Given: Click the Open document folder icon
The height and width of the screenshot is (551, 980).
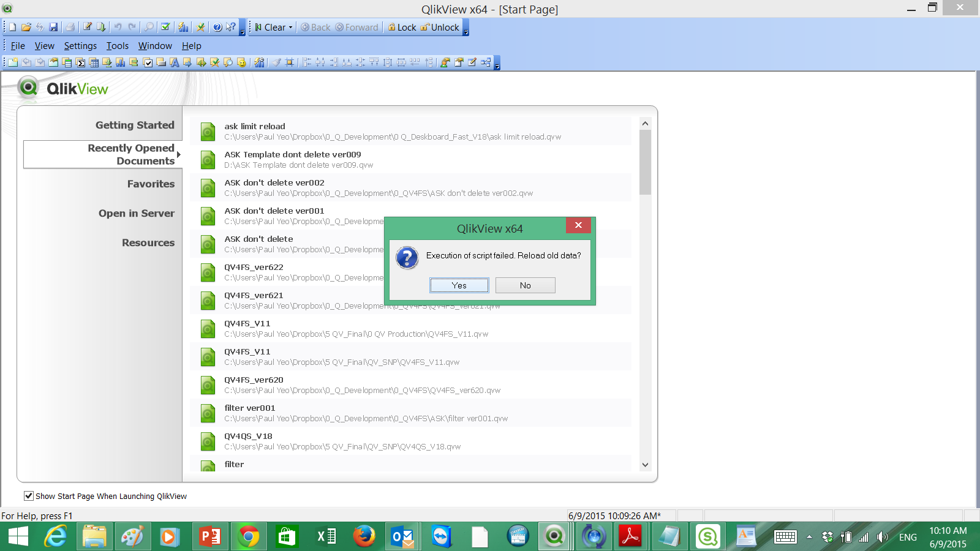Looking at the screenshot, I should click(26, 27).
